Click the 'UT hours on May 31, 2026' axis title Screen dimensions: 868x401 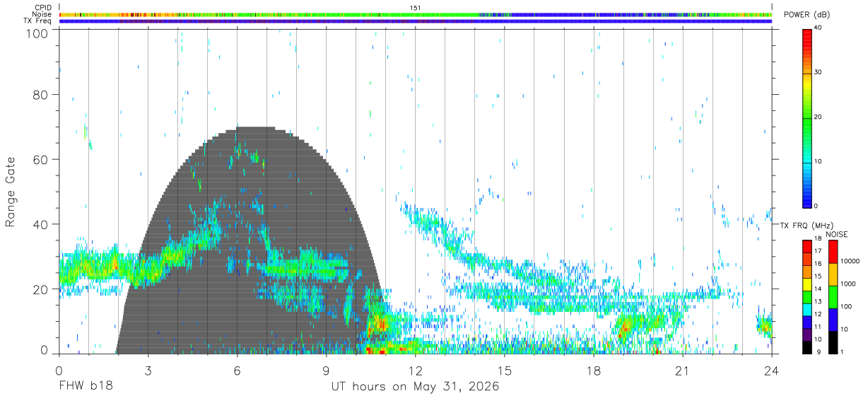415,387
